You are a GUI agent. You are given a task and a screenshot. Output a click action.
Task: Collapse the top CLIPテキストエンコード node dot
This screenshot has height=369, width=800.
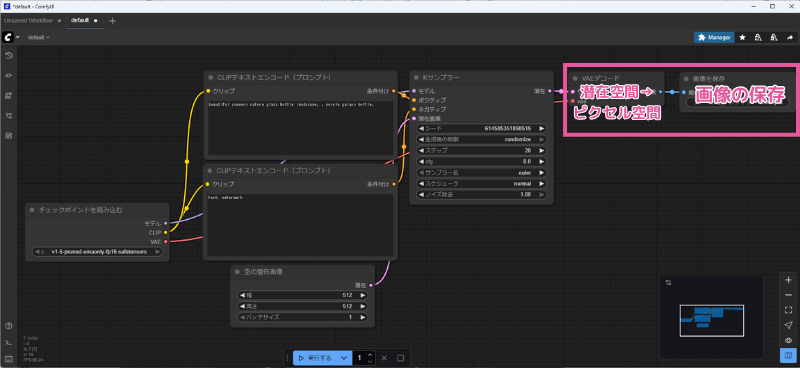(210, 78)
